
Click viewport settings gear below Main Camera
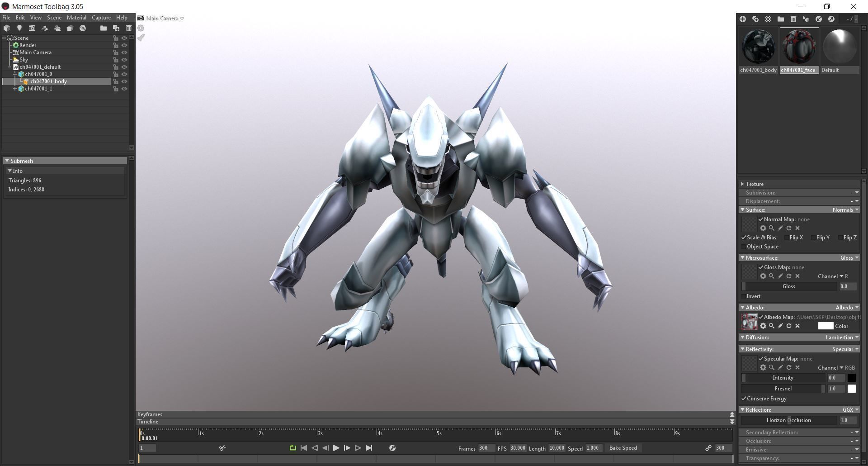(141, 28)
